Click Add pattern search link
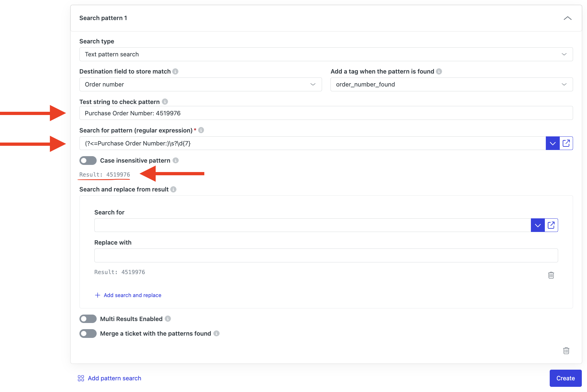The height and width of the screenshot is (392, 587). (110, 378)
